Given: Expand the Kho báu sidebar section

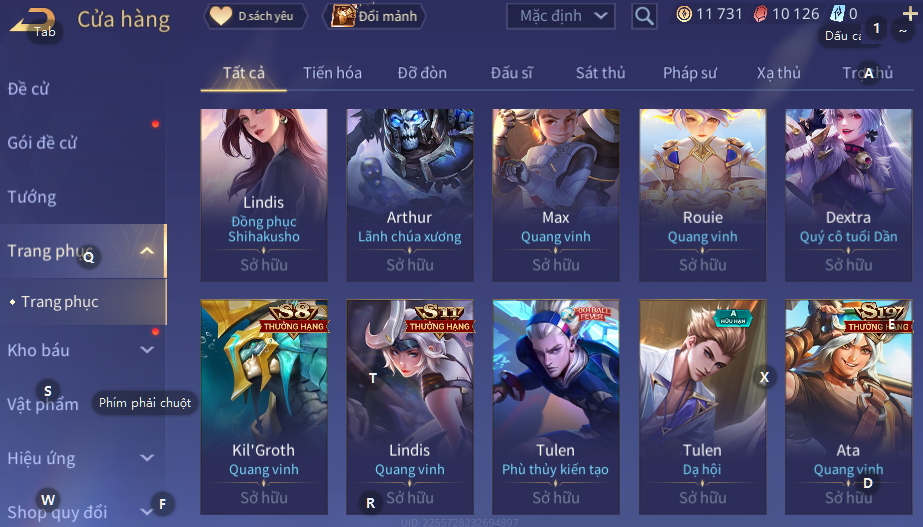Looking at the screenshot, I should pos(147,350).
